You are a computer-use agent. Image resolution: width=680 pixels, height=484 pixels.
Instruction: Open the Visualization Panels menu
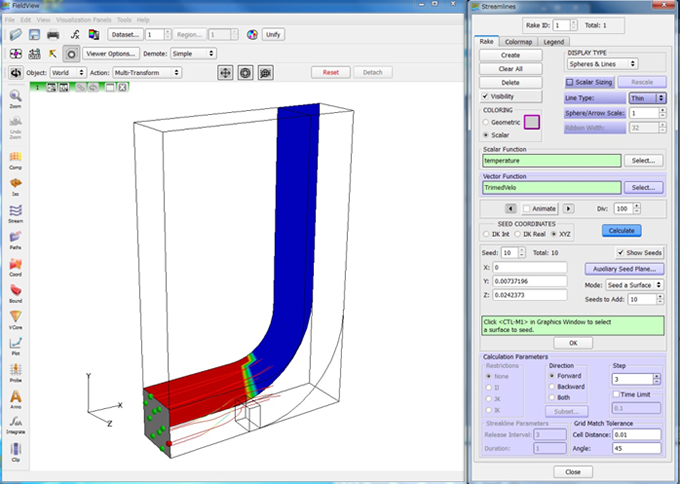tap(83, 20)
